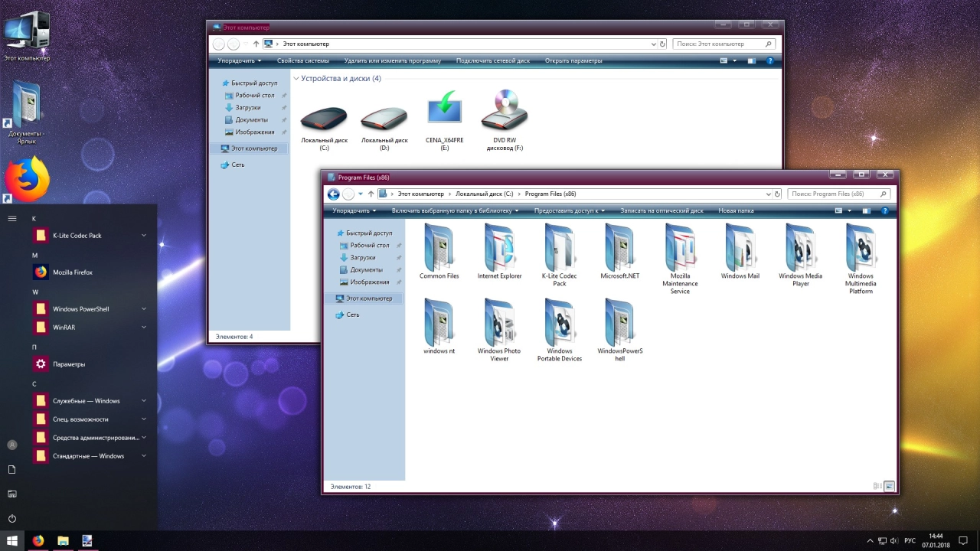Expand WinRAR group in Start menu
980x551 pixels.
(x=144, y=327)
